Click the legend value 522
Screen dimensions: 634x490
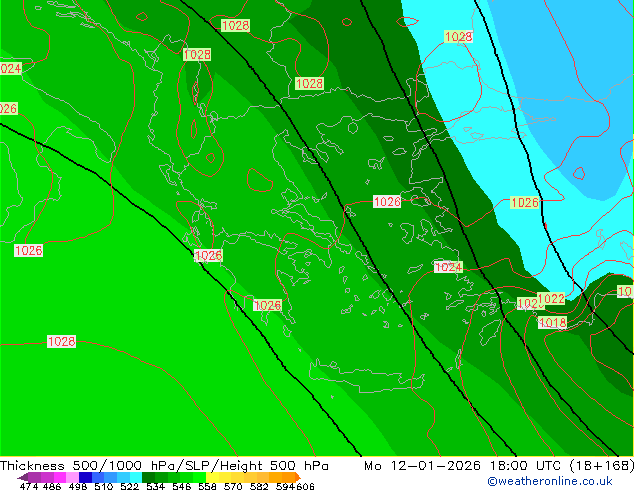tap(129, 486)
